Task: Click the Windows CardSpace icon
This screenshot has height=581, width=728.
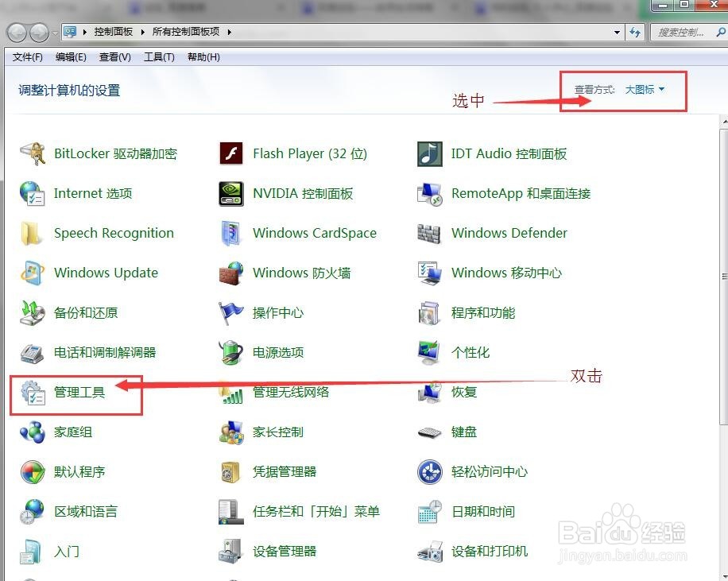Action: click(x=231, y=233)
